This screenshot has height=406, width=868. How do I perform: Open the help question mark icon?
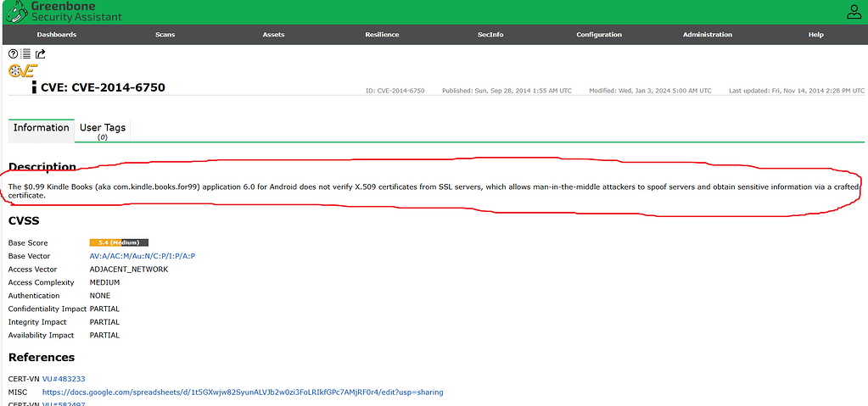pyautogui.click(x=14, y=54)
